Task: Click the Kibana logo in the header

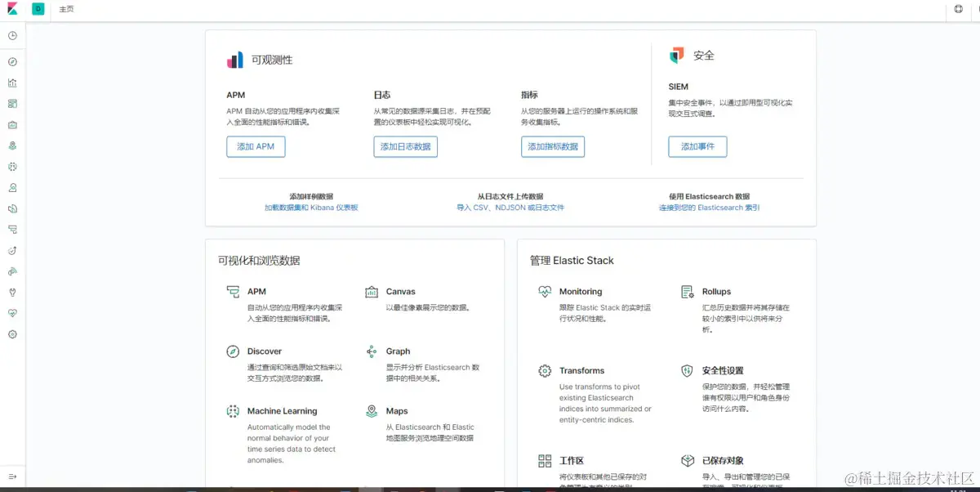Action: pos(12,9)
